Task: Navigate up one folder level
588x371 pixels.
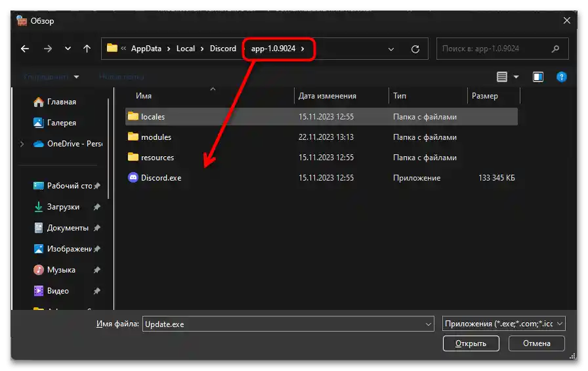Action: (87, 49)
